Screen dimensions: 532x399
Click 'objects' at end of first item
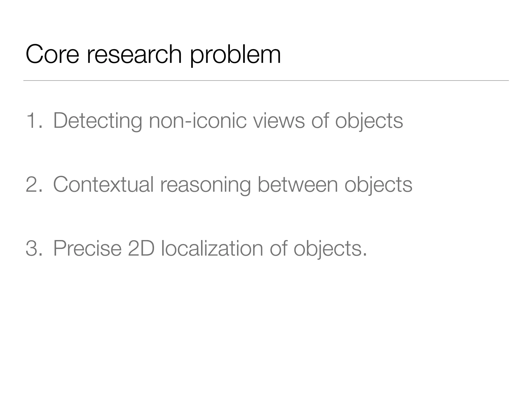click(369, 122)
